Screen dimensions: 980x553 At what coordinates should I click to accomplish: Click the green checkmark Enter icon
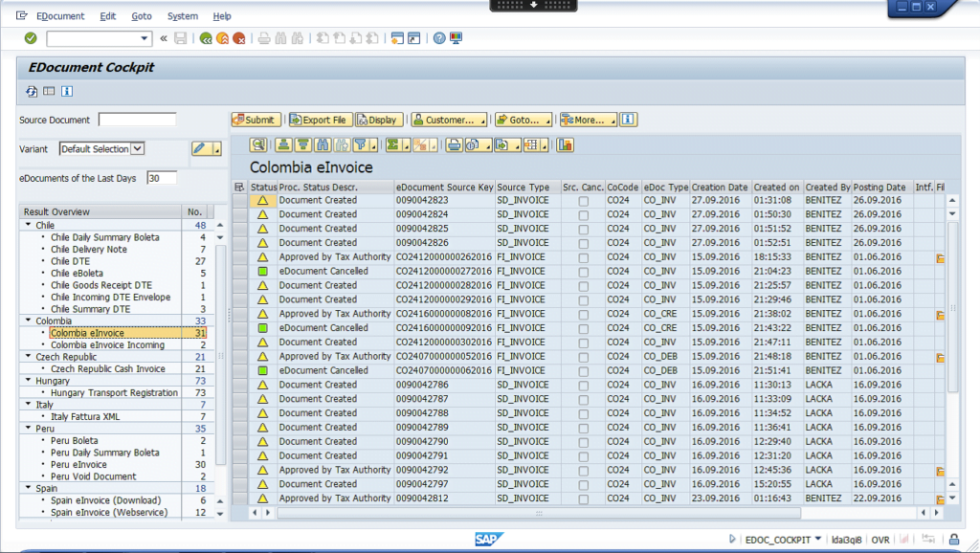click(x=30, y=38)
